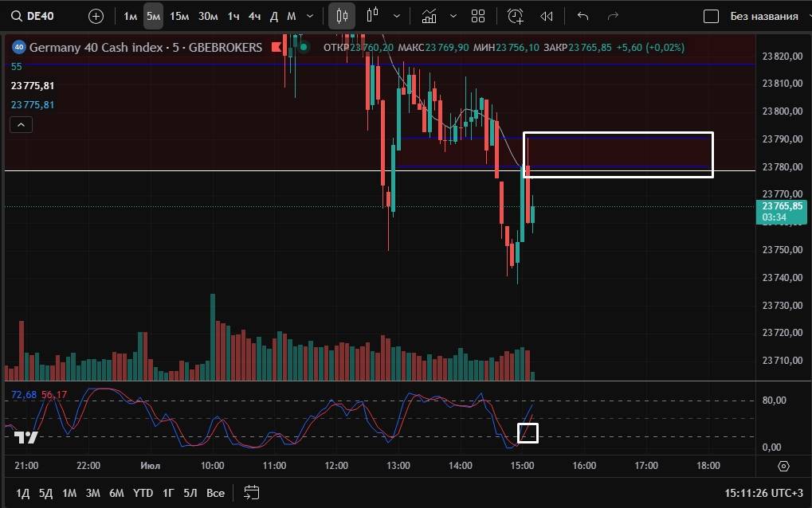Image resolution: width=812 pixels, height=508 pixels.
Task: Click the 23 740,00 price axis label
Action: [783, 278]
